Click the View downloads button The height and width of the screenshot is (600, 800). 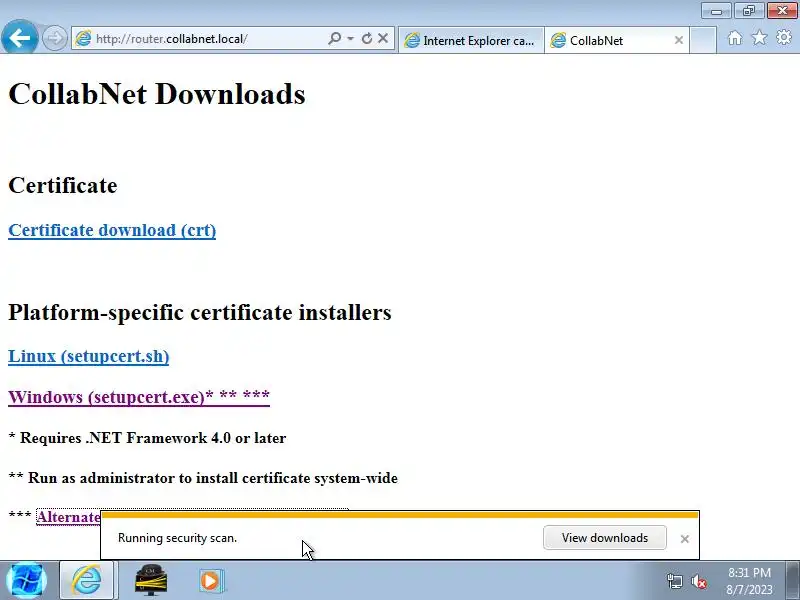pyautogui.click(x=605, y=538)
